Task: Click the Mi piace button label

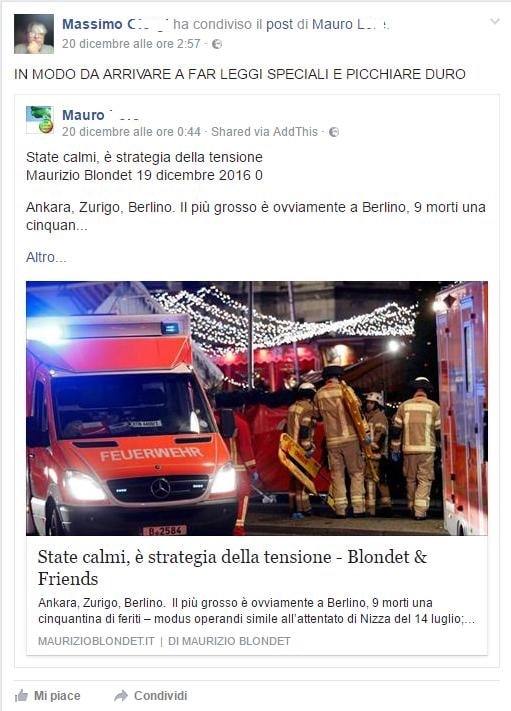Action: point(57,696)
